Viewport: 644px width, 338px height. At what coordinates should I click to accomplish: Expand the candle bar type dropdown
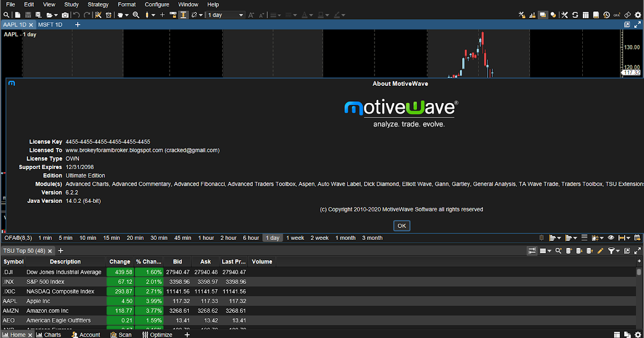pos(153,15)
